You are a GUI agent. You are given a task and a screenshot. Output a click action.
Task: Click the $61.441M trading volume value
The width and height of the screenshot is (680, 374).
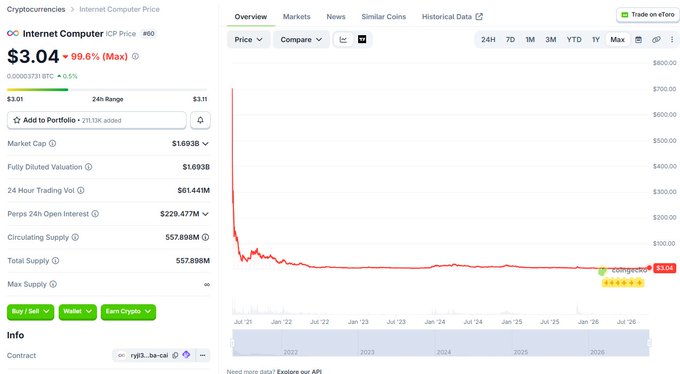tap(193, 190)
